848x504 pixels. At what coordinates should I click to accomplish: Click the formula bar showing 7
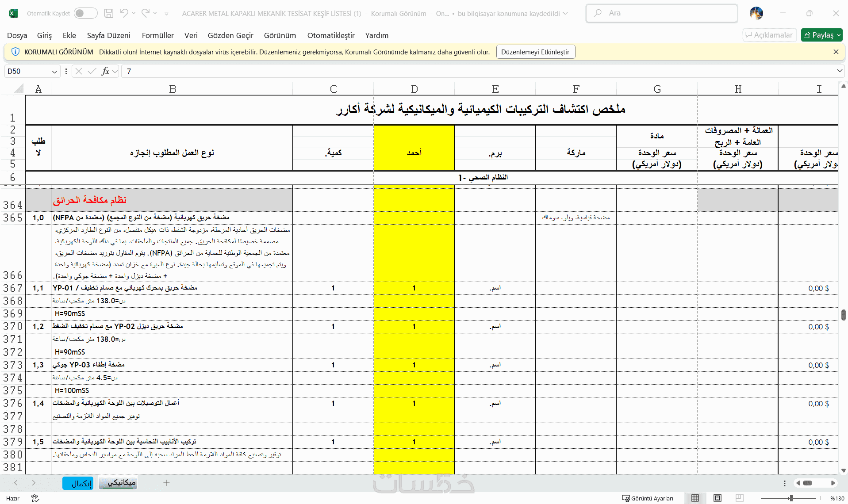click(x=478, y=71)
